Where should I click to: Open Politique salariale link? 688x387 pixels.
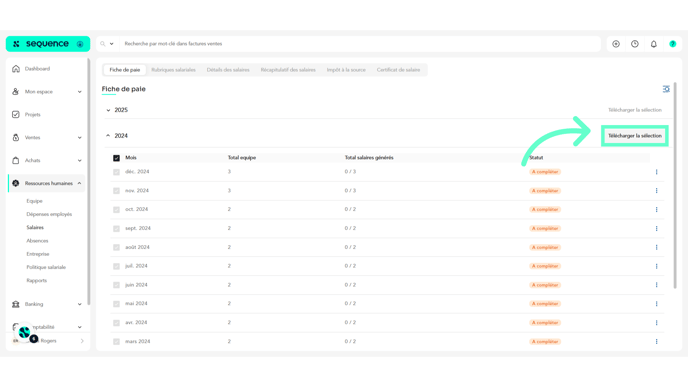click(46, 267)
